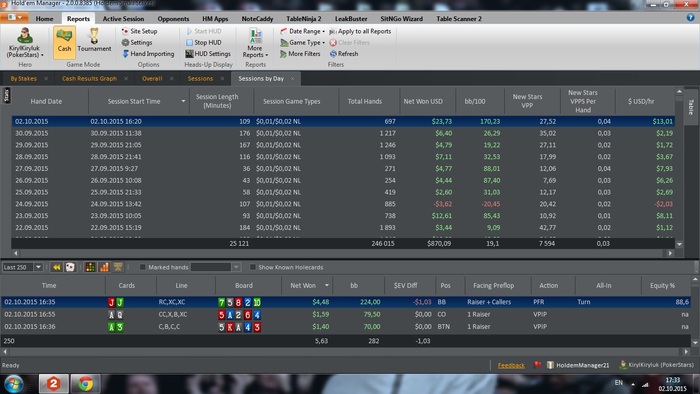
Task: Close the By Stakes tab
Action: click(x=46, y=79)
